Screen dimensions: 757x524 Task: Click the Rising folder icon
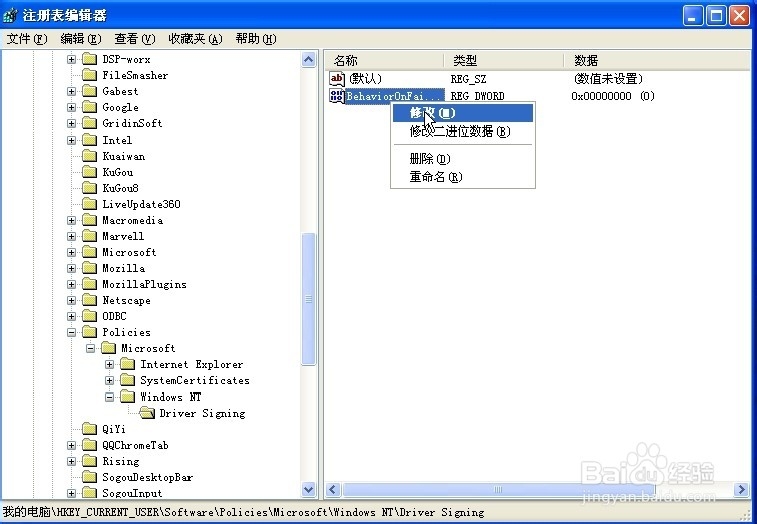pos(89,461)
